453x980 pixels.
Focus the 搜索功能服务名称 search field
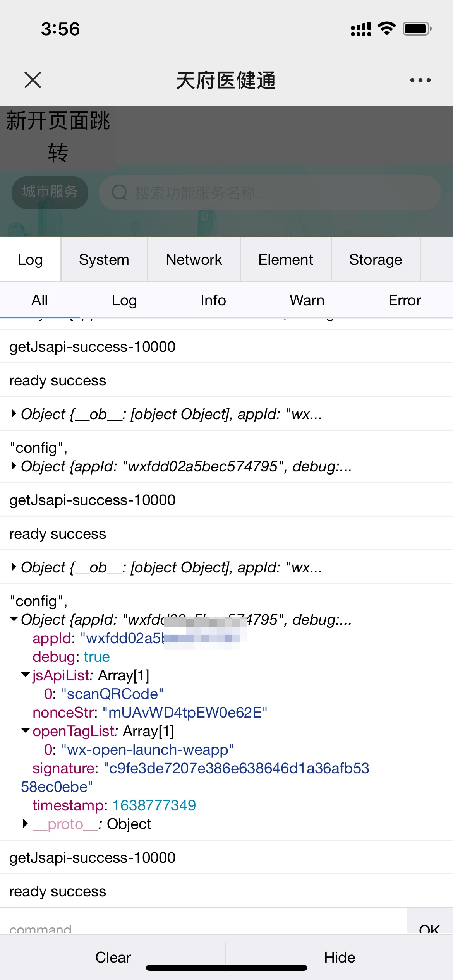[270, 192]
